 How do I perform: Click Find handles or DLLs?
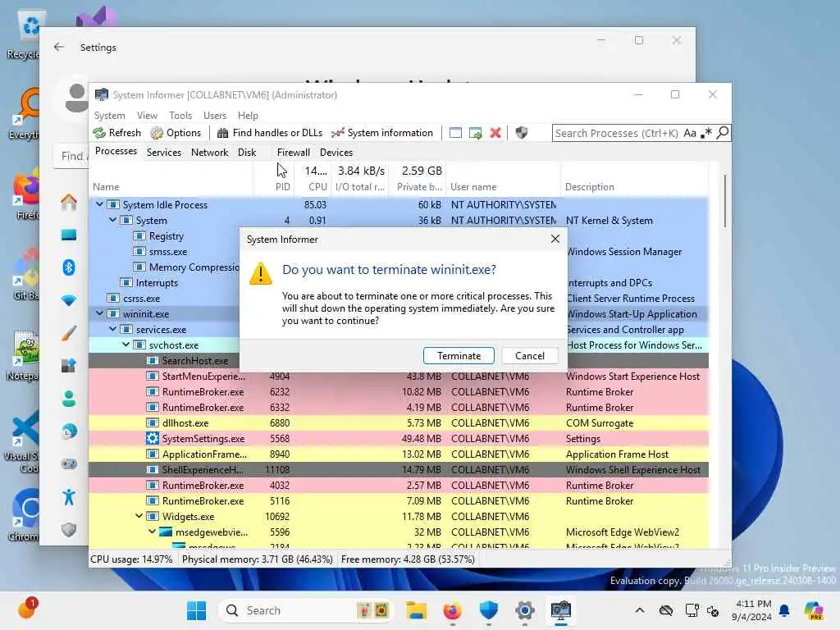point(269,133)
